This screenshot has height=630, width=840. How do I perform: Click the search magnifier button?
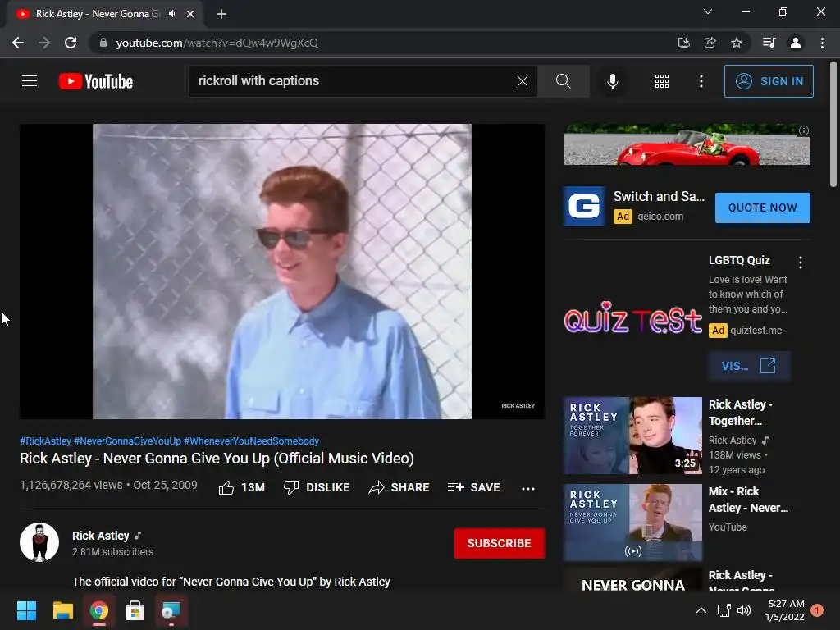(x=563, y=81)
